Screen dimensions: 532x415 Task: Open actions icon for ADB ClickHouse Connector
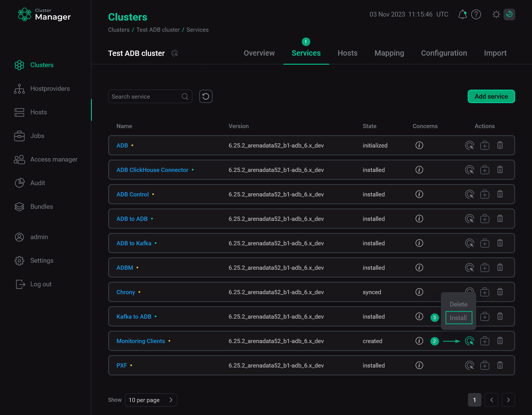[x=470, y=170]
